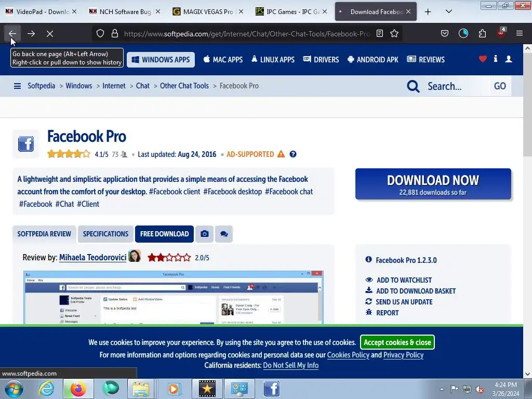The height and width of the screenshot is (399, 532).
Task: Select the Specifications tab
Action: (x=105, y=234)
